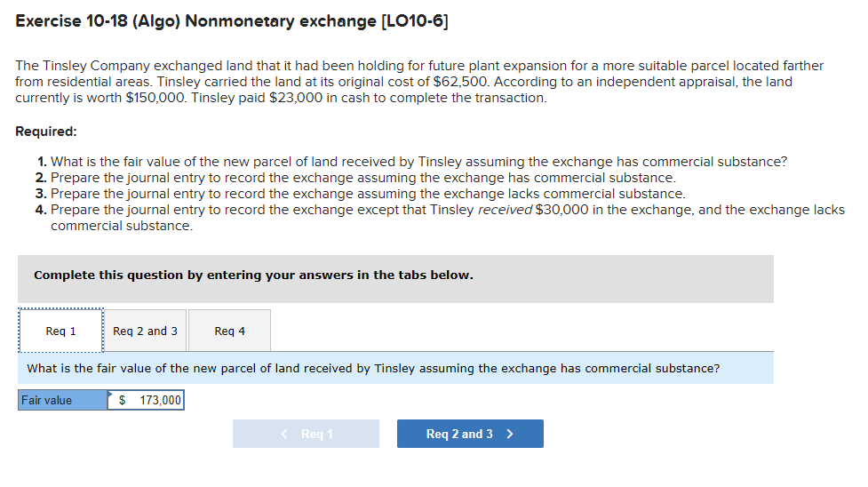Click requirement 1 about fair value of new parcel
This screenshot has width=868, height=487.
pyautogui.click(x=418, y=162)
